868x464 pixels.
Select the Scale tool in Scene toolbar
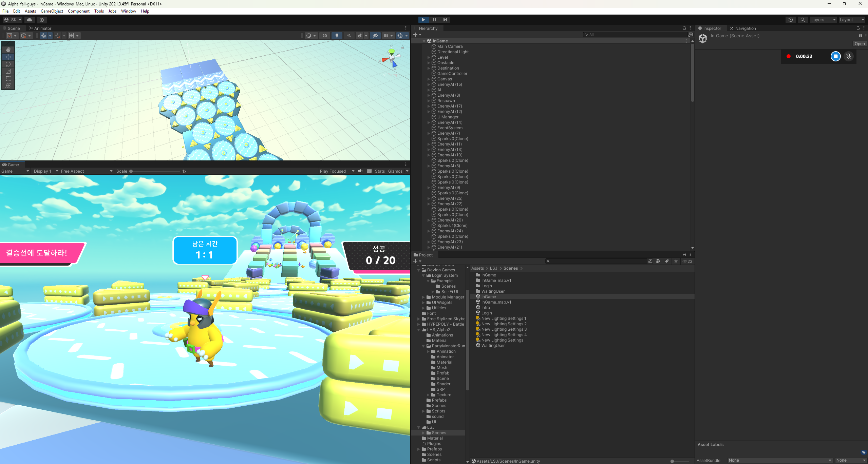click(x=8, y=71)
